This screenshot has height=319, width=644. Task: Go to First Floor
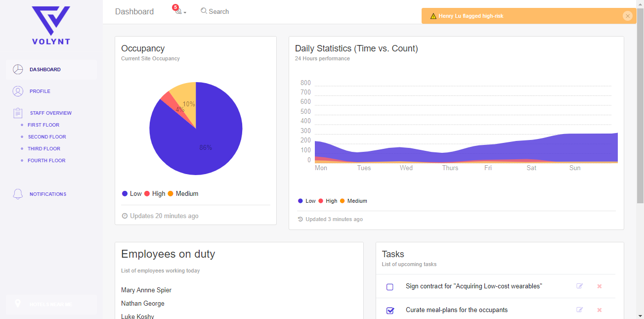point(43,125)
